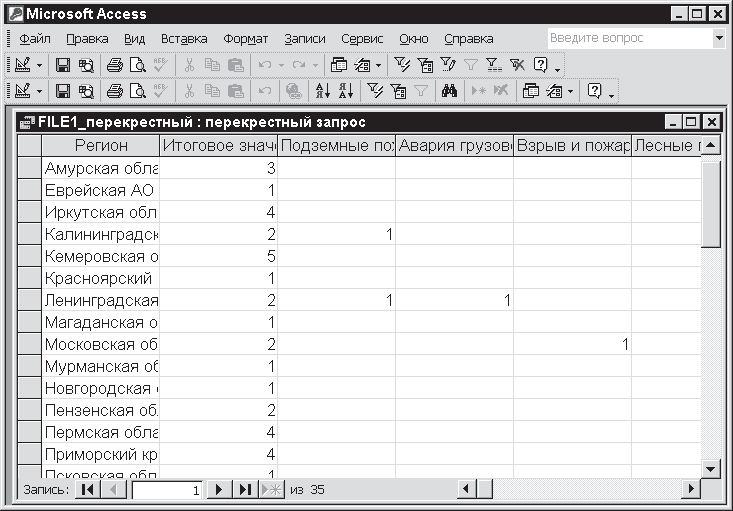
Task: Click the Sort Descending toolbar icon
Action: click(x=343, y=91)
